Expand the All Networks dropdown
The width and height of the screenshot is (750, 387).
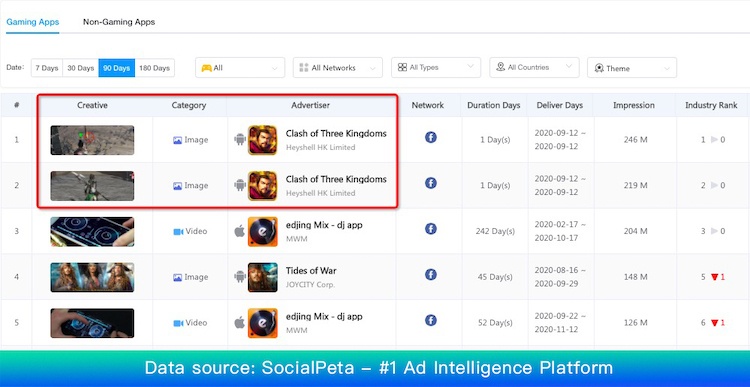[338, 68]
